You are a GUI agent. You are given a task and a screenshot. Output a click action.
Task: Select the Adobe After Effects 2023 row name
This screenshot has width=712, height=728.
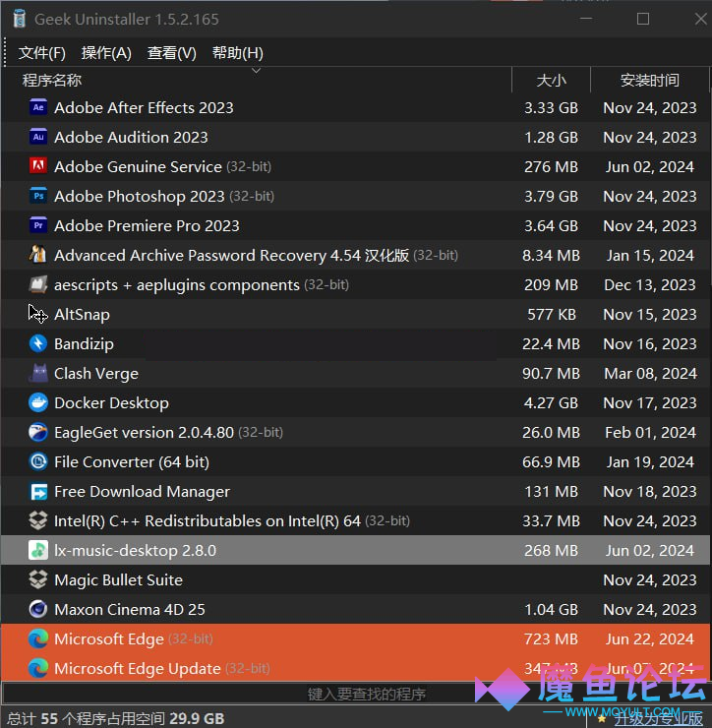(144, 107)
